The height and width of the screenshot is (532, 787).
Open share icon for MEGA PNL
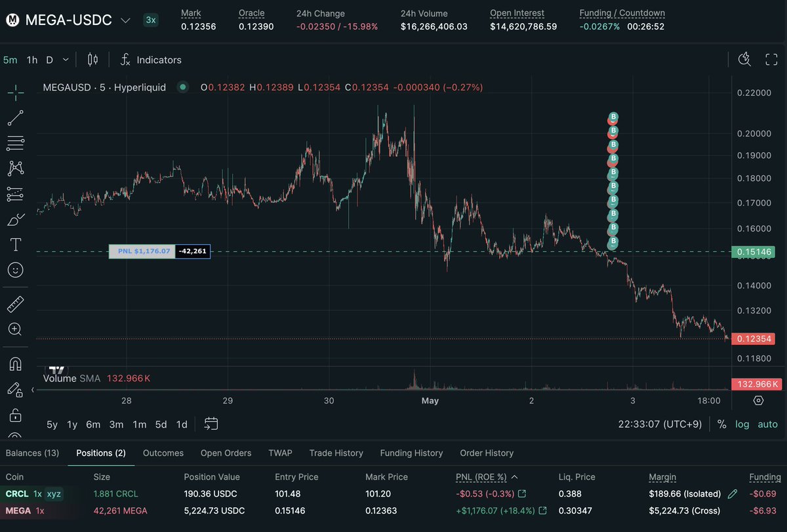543,510
